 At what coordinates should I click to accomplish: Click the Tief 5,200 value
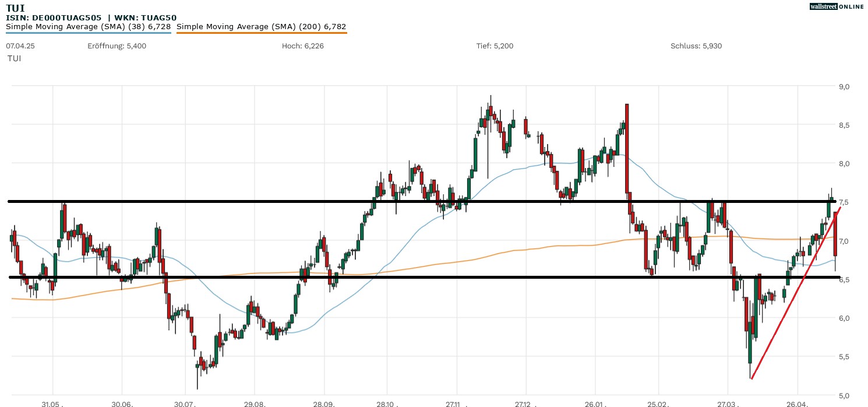coord(495,45)
